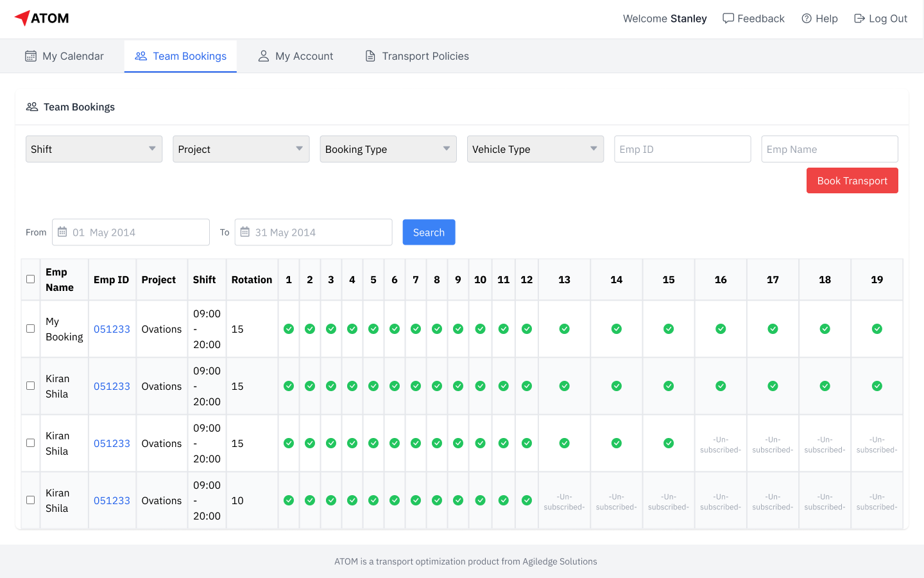
Task: Click day 2 green check in rotation 10 row
Action: pos(310,500)
